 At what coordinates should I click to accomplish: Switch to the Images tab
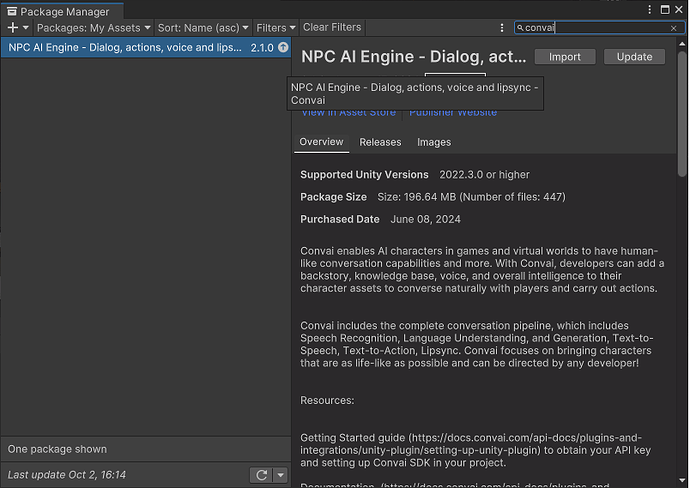(x=434, y=142)
